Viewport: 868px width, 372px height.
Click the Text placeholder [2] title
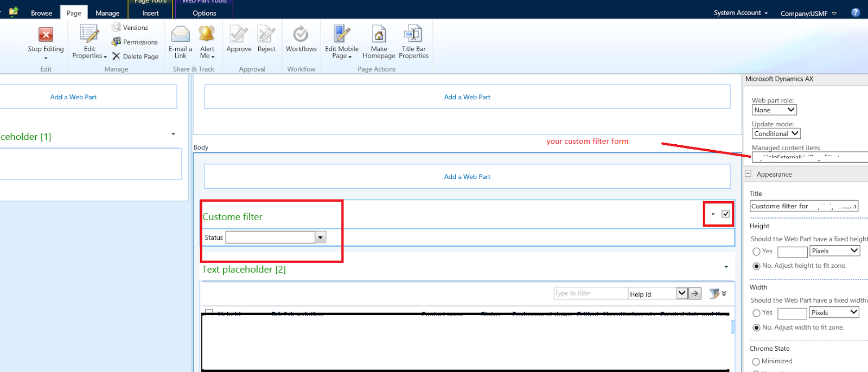tap(244, 270)
